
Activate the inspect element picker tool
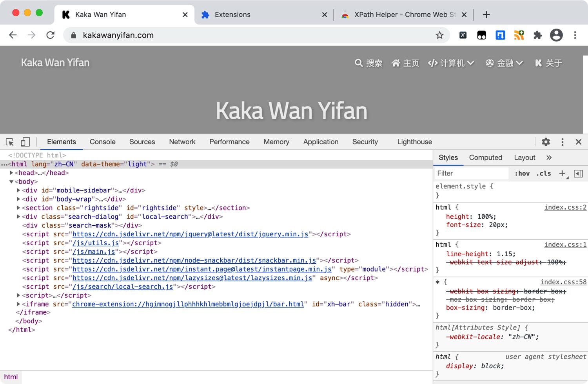(10, 142)
